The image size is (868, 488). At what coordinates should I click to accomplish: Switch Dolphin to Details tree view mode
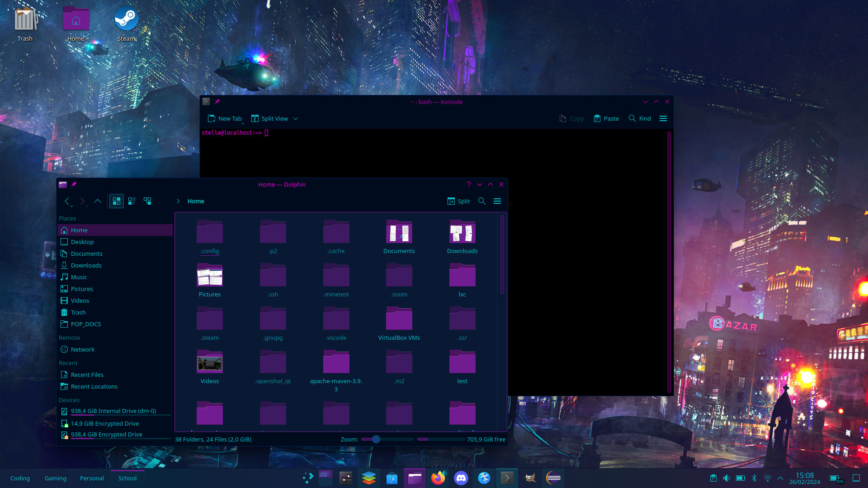147,201
